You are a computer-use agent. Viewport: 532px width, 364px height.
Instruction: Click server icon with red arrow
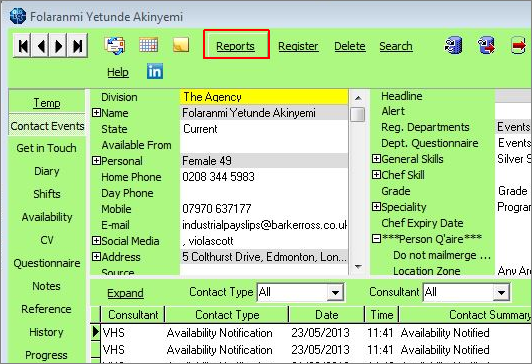tap(486, 45)
